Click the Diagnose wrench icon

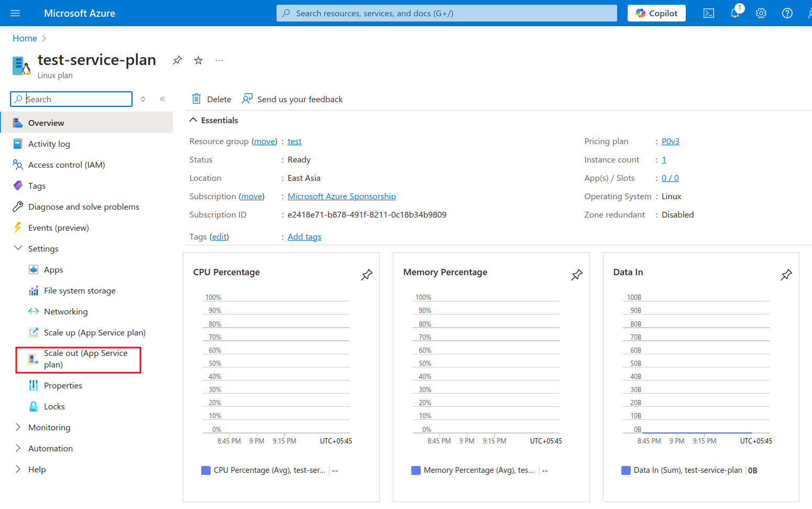point(18,207)
